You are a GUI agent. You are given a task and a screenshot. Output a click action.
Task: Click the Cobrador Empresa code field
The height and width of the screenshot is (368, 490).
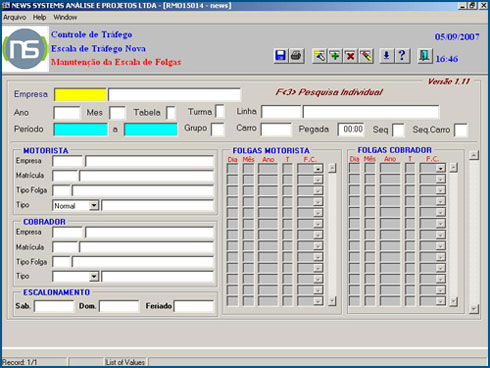click(x=67, y=232)
